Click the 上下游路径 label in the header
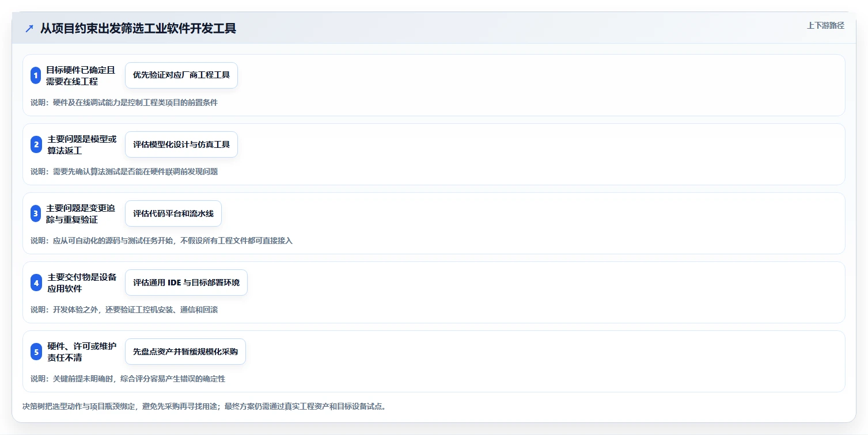Image resolution: width=868 pixels, height=435 pixels. [x=825, y=25]
